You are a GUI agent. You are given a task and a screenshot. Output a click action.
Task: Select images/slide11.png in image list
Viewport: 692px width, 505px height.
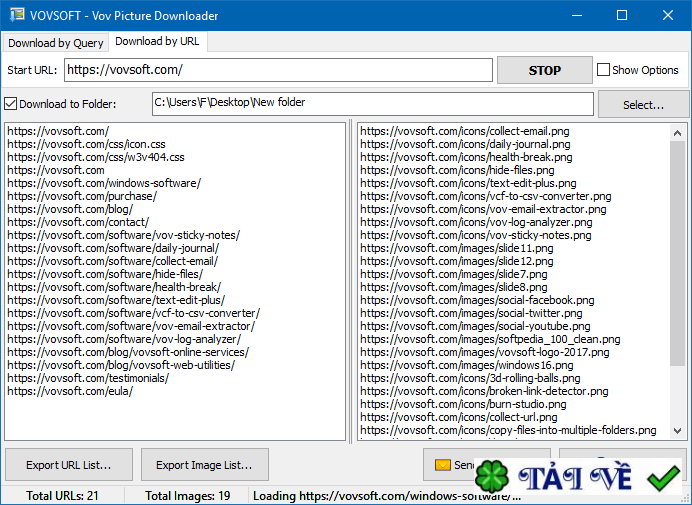[457, 248]
